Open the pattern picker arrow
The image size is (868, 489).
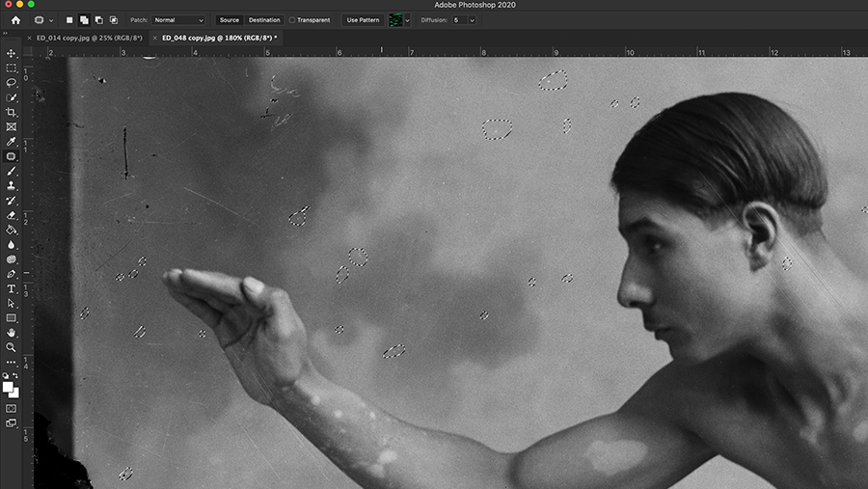[407, 20]
